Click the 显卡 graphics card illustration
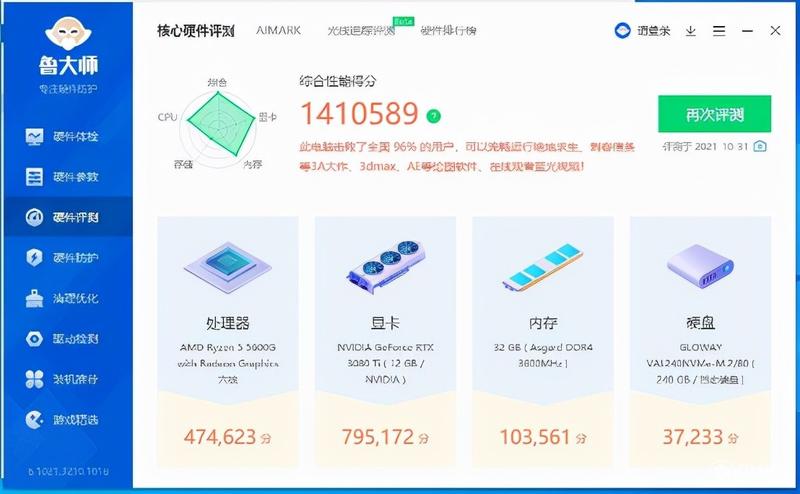The height and width of the screenshot is (494, 800). 385,267
